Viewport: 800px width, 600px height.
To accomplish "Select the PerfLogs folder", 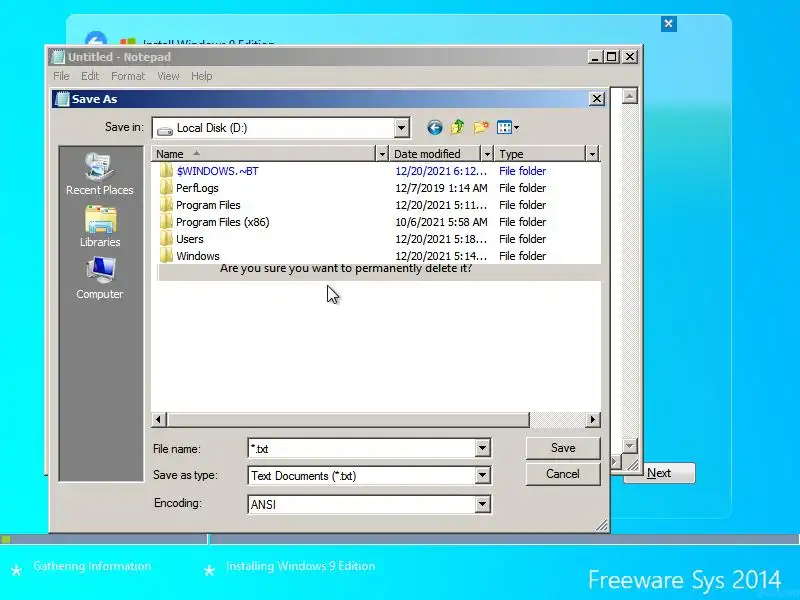I will (x=197, y=188).
